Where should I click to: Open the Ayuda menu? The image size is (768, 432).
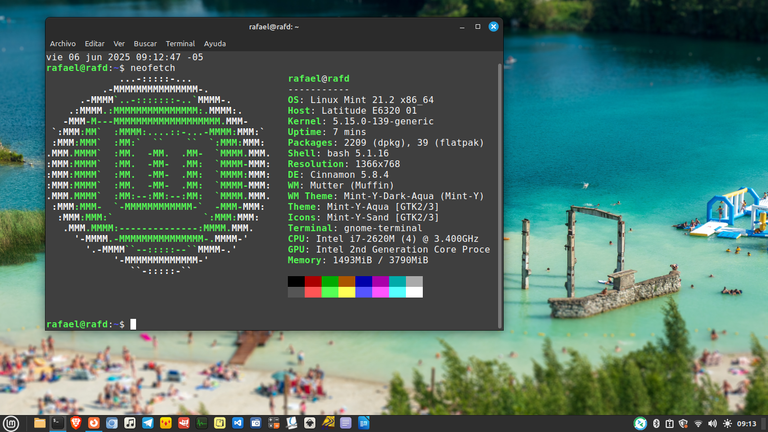pos(215,44)
